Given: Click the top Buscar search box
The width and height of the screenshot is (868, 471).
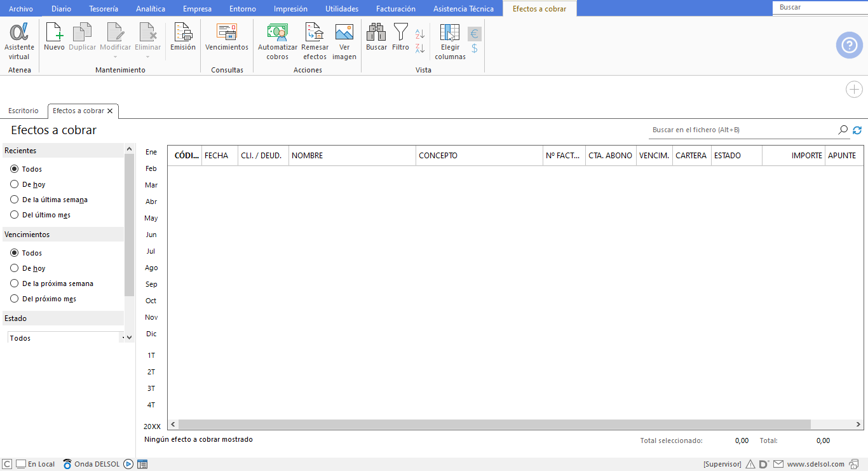Looking at the screenshot, I should pos(820,8).
